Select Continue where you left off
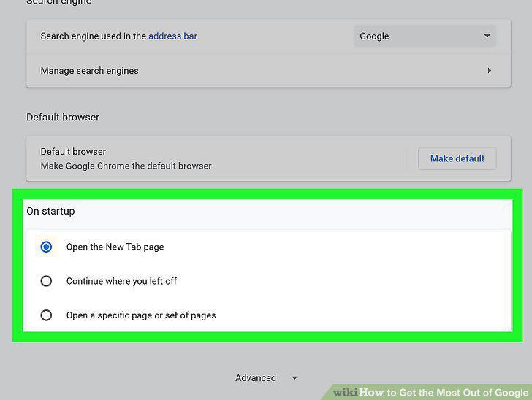This screenshot has height=400, width=532. [46, 281]
